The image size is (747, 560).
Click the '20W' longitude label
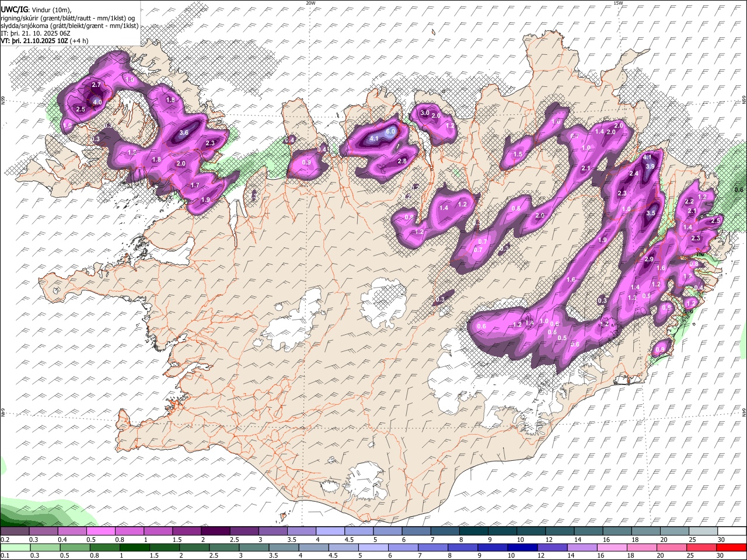[310, 3]
